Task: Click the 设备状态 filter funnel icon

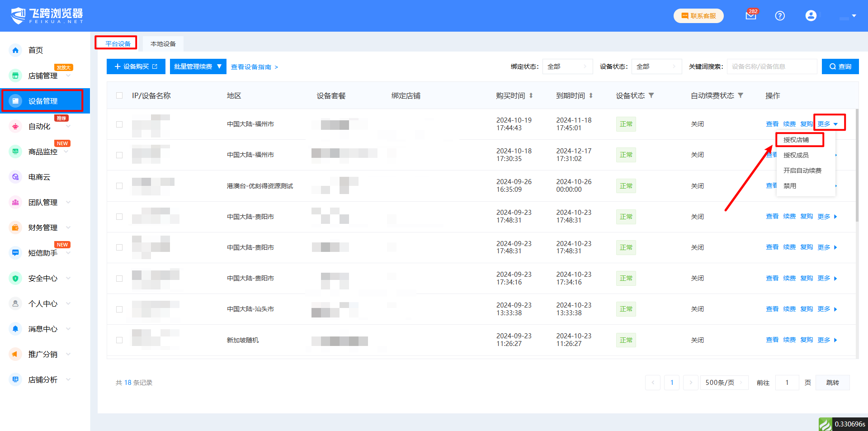Action: pos(651,95)
